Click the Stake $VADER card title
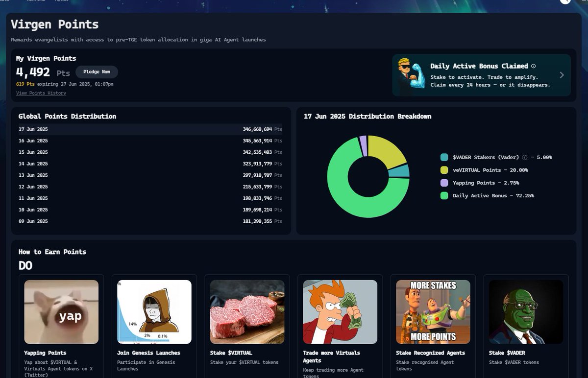Viewport: 588px width, 378px height. click(507, 353)
